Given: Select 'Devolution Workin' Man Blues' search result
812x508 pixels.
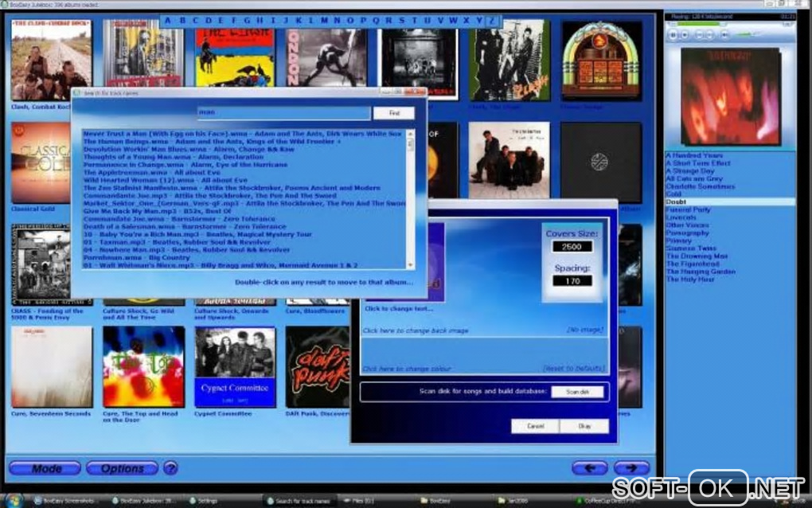Looking at the screenshot, I should (189, 149).
